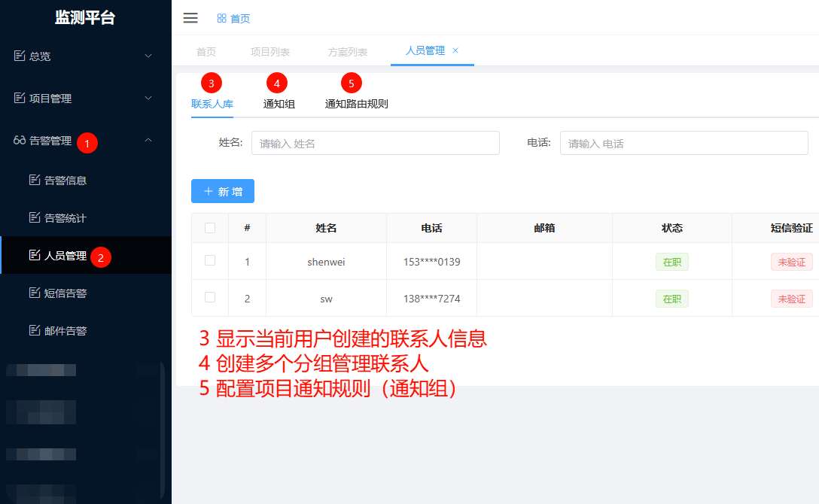Toggle the select-all checkbox in table header

[x=210, y=228]
